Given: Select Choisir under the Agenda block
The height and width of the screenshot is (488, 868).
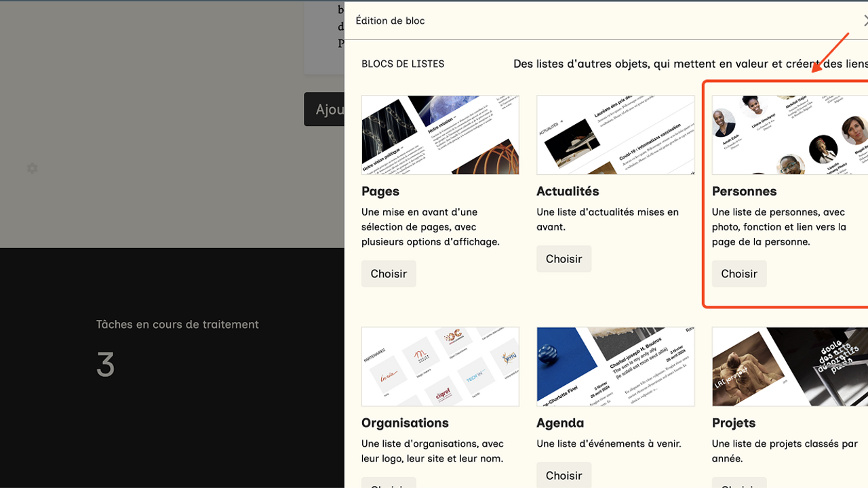Looking at the screenshot, I should coord(564,476).
